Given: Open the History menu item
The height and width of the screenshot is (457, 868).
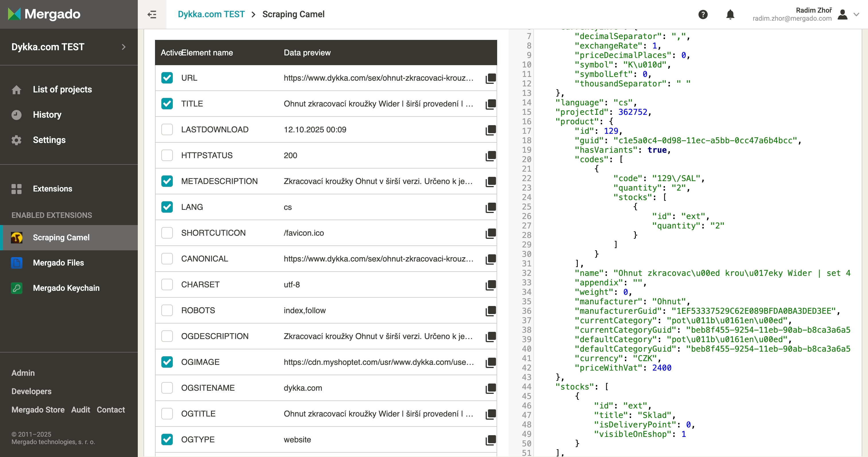Looking at the screenshot, I should point(47,115).
